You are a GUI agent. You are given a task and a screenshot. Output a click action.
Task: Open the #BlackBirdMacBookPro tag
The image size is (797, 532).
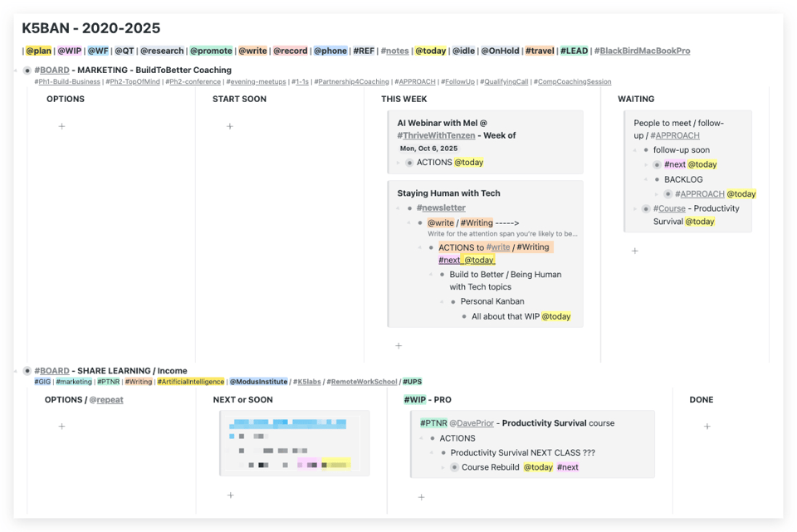tap(642, 51)
